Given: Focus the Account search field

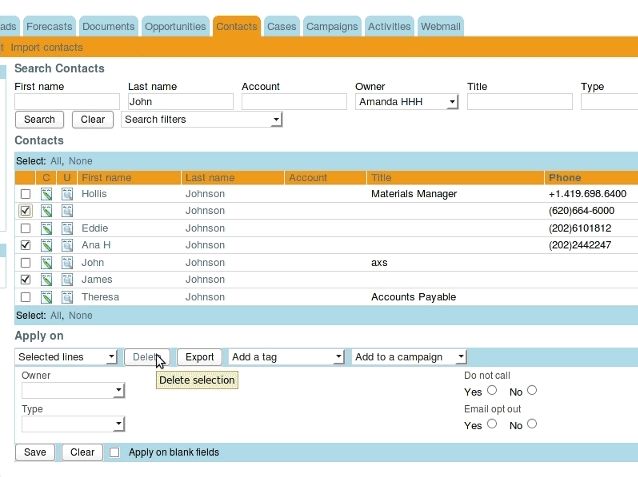Looking at the screenshot, I should click(294, 102).
